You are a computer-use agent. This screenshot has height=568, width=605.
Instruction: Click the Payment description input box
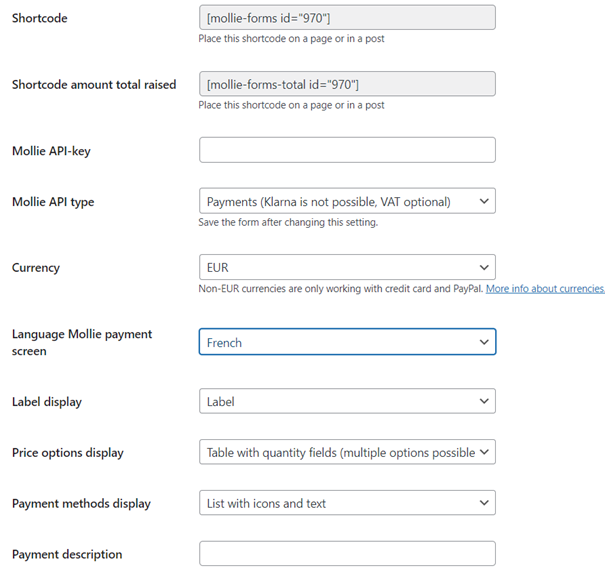[x=347, y=554]
